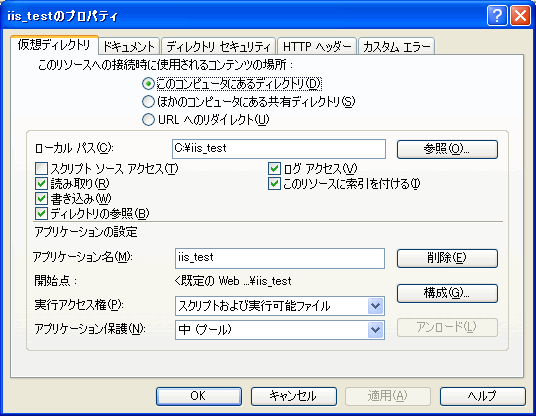Uncheck the 読み取り checkbox
This screenshot has width=536, height=416.
[x=41, y=184]
